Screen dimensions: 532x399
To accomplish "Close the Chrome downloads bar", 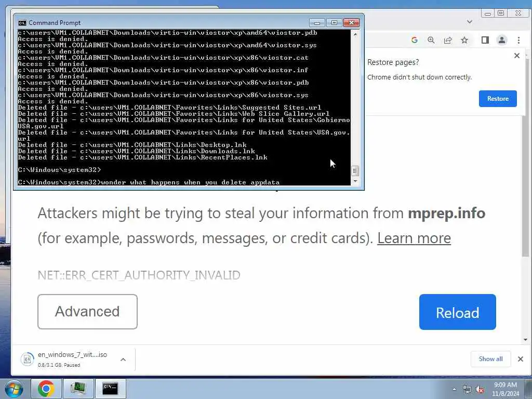I will point(521,359).
